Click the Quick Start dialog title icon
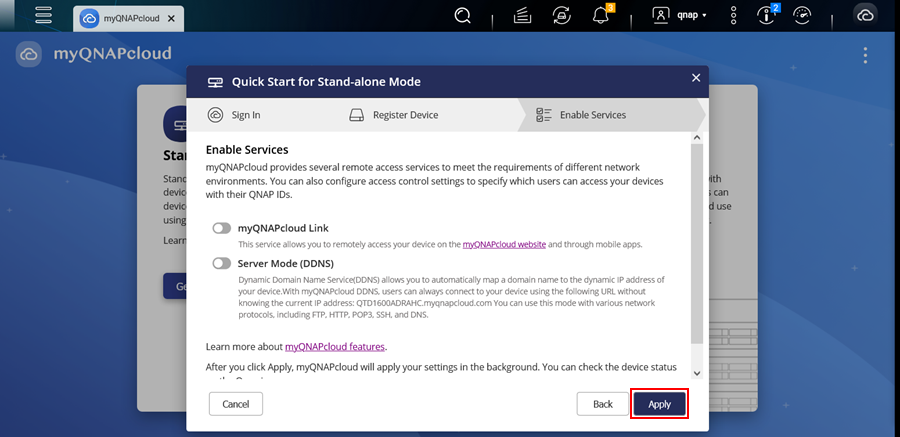900x437 pixels. (215, 82)
